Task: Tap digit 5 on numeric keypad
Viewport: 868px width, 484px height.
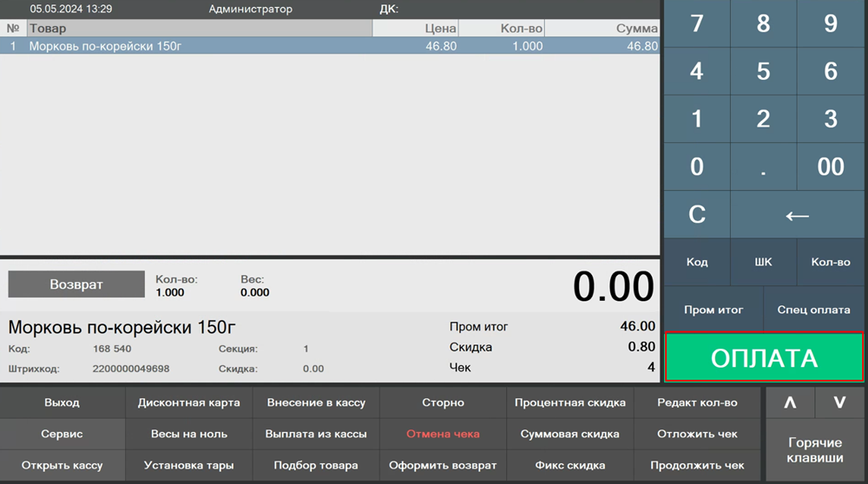Action: 764,71
